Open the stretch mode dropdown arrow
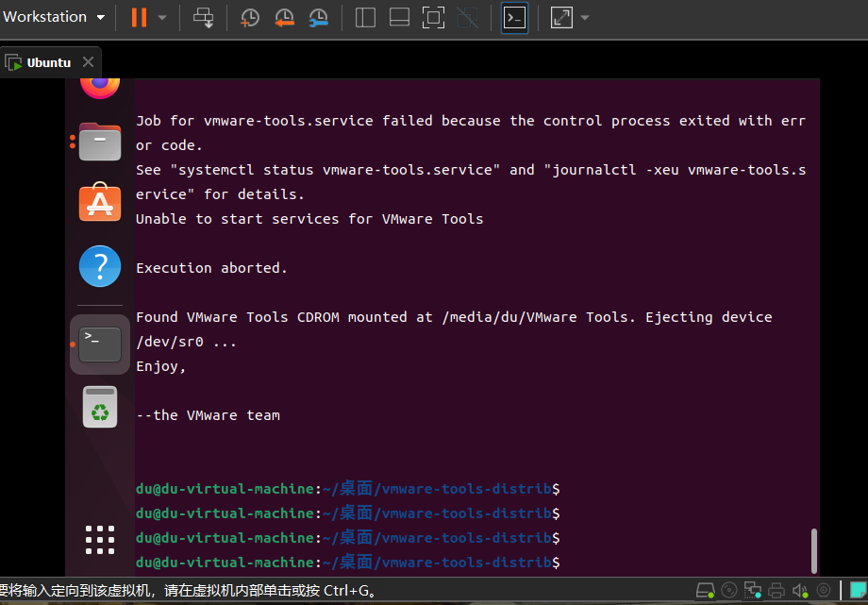The height and width of the screenshot is (605, 868). [x=585, y=18]
